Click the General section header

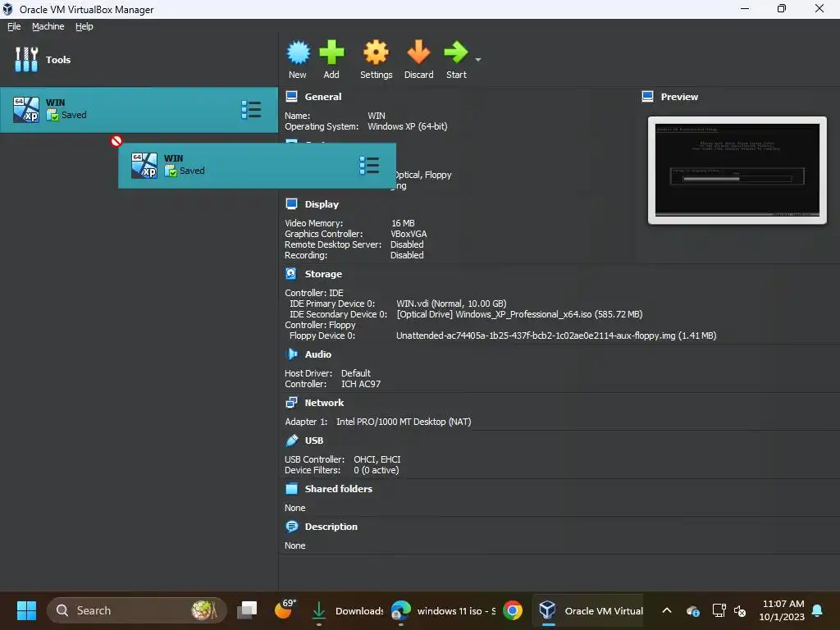coord(323,97)
